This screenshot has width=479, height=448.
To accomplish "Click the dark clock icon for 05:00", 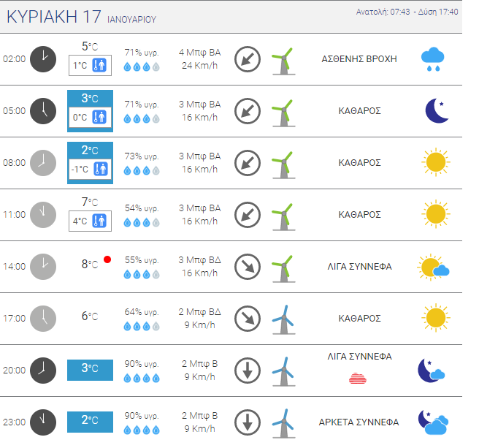I will click(43, 111).
